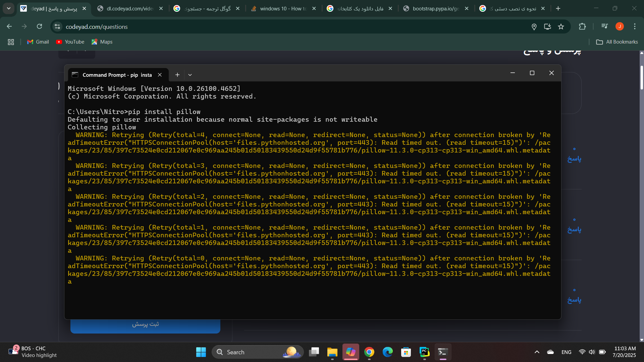644x362 pixels.
Task: Open the apps grid in bookmarks bar
Action: (11, 42)
